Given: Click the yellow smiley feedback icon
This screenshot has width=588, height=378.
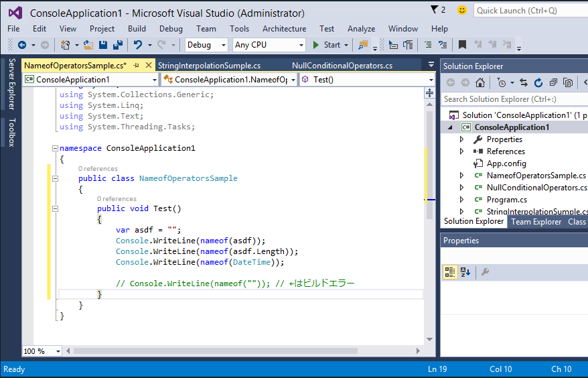Looking at the screenshot, I should [462, 10].
